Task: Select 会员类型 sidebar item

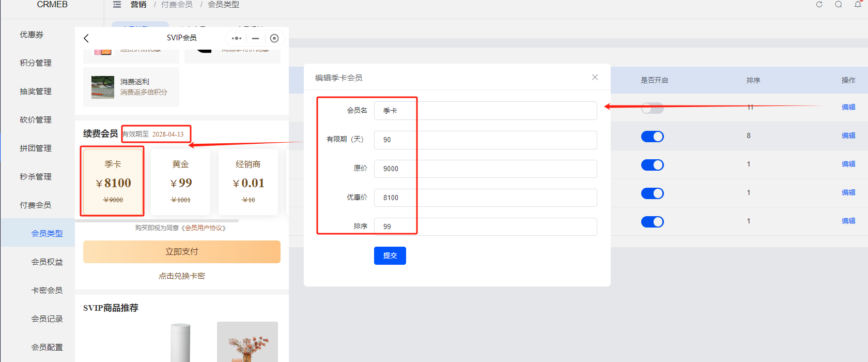Action: [47, 234]
